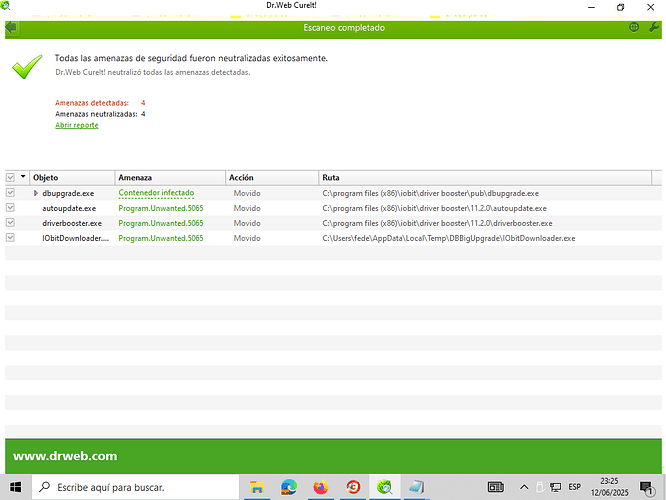The width and height of the screenshot is (666, 500).
Task: Select the IObitDownloader object name
Action: pyautogui.click(x=76, y=238)
